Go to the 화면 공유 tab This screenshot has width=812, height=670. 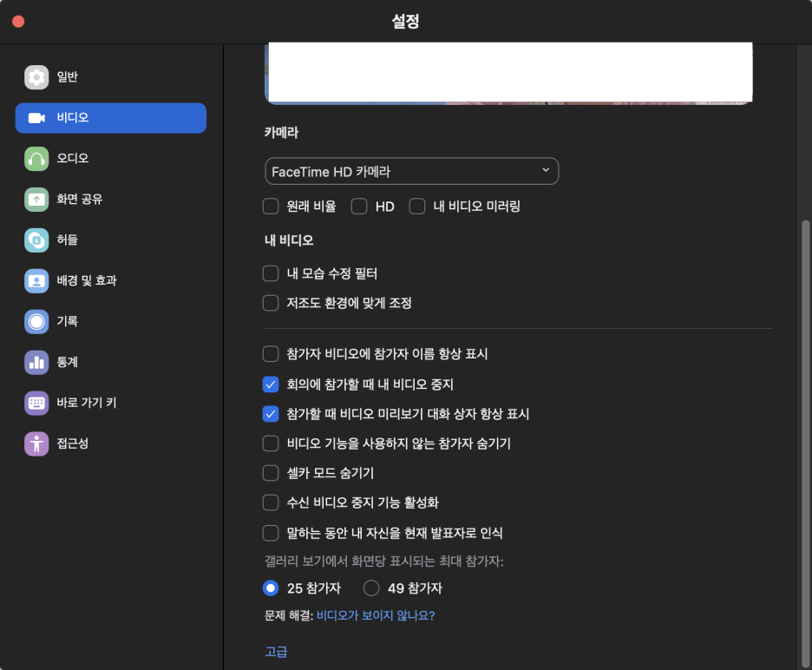pos(80,199)
